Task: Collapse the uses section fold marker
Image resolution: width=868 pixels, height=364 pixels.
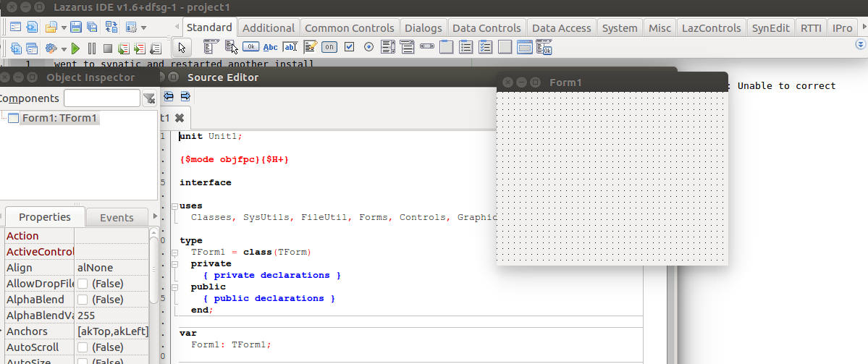Action: (x=174, y=206)
